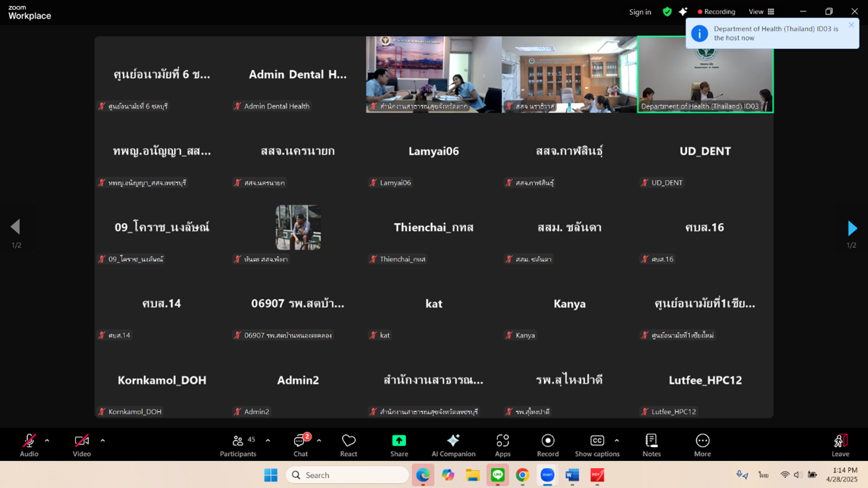
Task: Select the Admin Dental Health tile
Action: coord(298,74)
